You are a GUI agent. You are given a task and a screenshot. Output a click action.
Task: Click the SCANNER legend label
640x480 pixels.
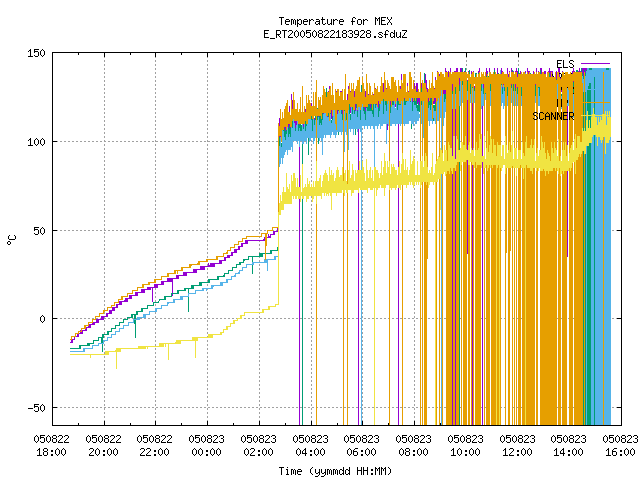pos(553,116)
